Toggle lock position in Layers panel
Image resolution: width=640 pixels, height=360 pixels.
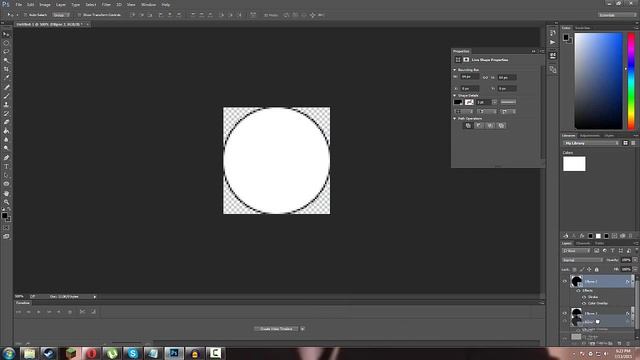coord(589,269)
